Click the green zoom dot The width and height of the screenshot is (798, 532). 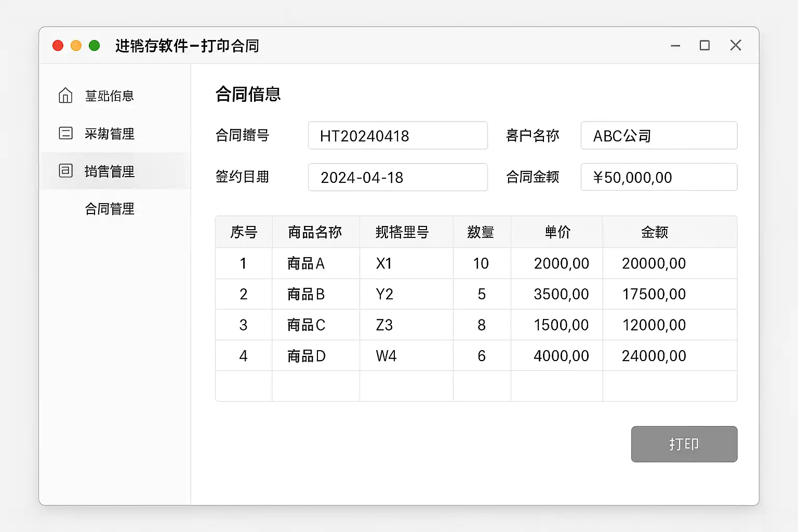[94, 46]
